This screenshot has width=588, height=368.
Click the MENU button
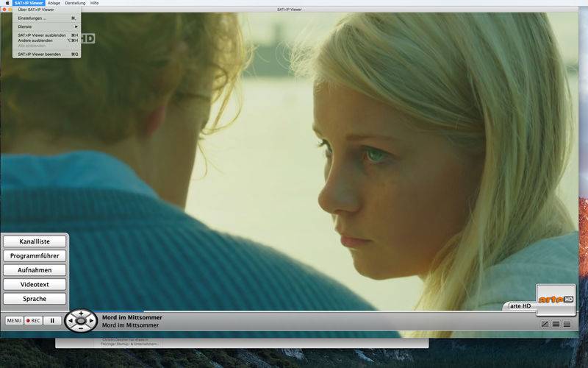coord(14,320)
